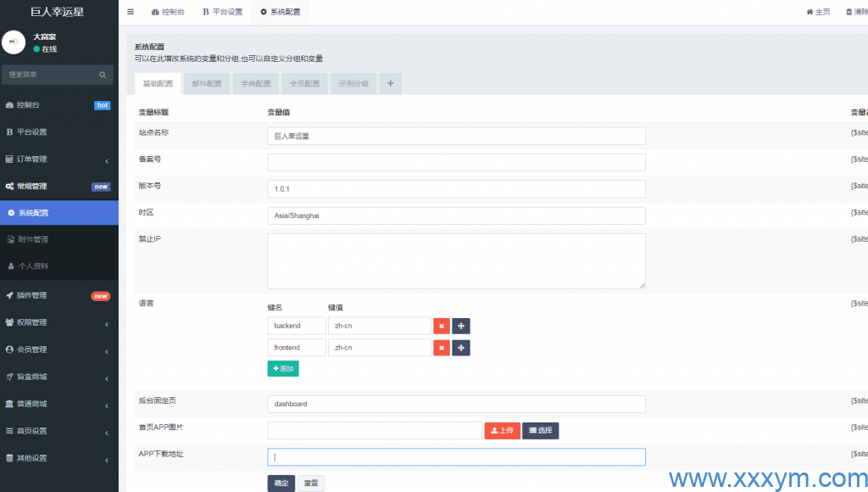Click the 上传 upload button

point(502,431)
